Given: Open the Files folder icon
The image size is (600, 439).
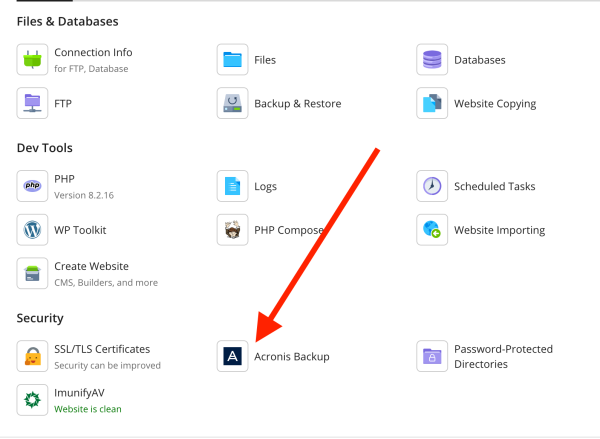Looking at the screenshot, I should [233, 59].
